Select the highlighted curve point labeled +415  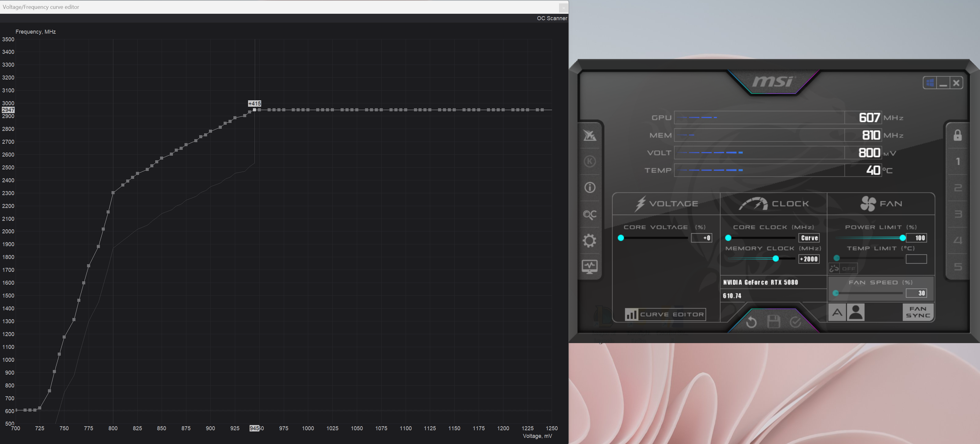(x=254, y=110)
